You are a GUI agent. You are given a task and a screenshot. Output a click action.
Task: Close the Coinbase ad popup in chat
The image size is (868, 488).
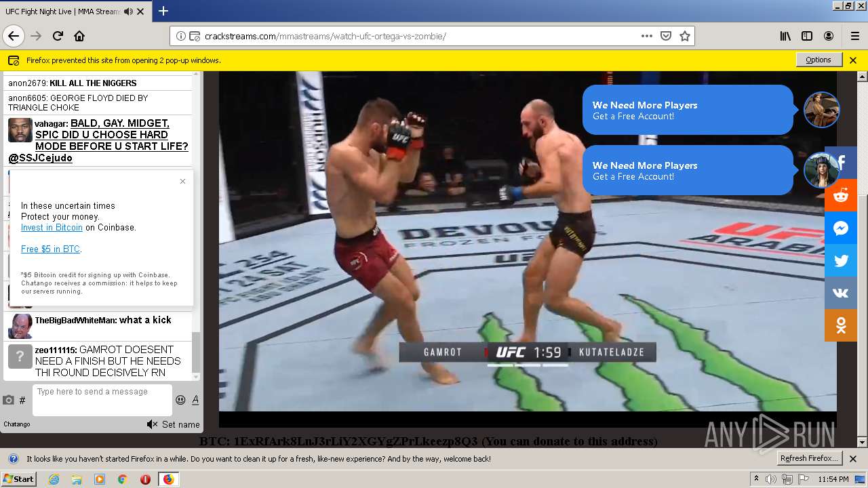[x=182, y=181]
